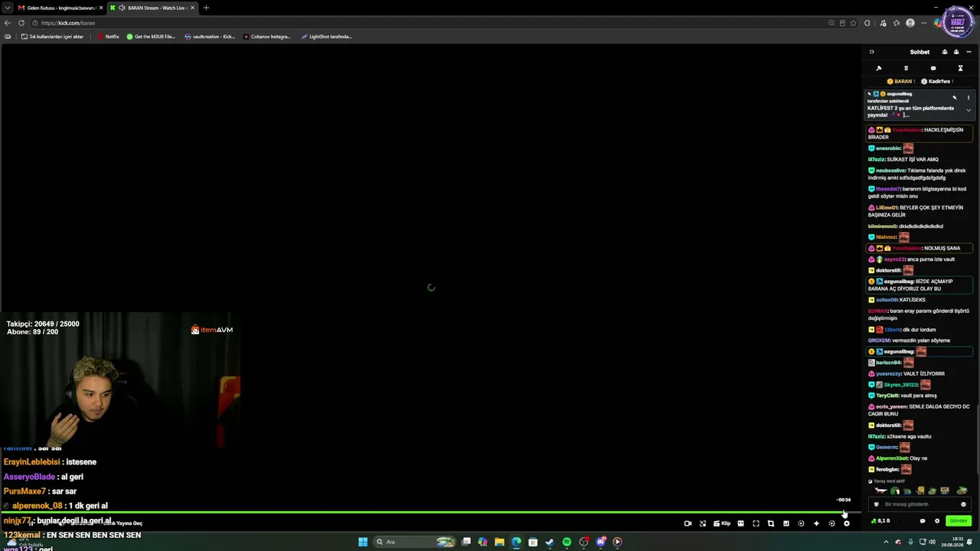This screenshot has height=551, width=980.
Task: Open the Netflix bookmark
Action: pos(108,37)
